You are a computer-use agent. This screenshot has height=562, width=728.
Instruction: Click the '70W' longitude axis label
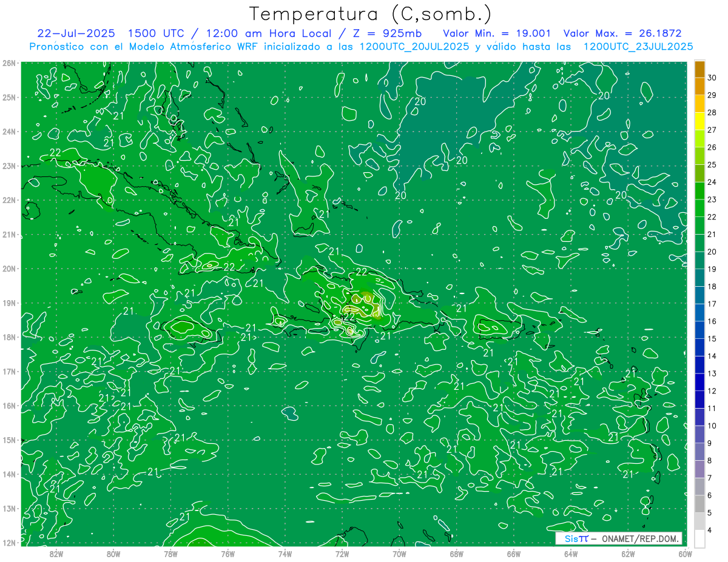click(x=399, y=554)
